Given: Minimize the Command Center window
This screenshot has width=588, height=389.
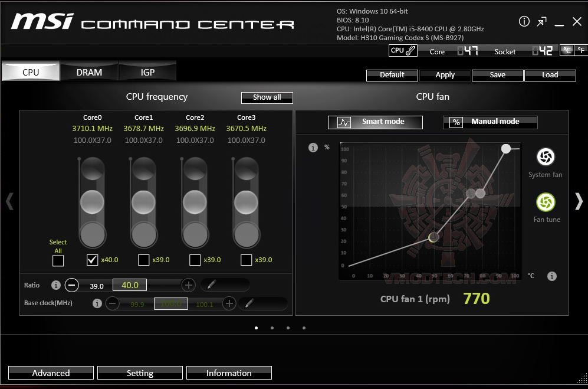Looking at the screenshot, I should 559,25.
